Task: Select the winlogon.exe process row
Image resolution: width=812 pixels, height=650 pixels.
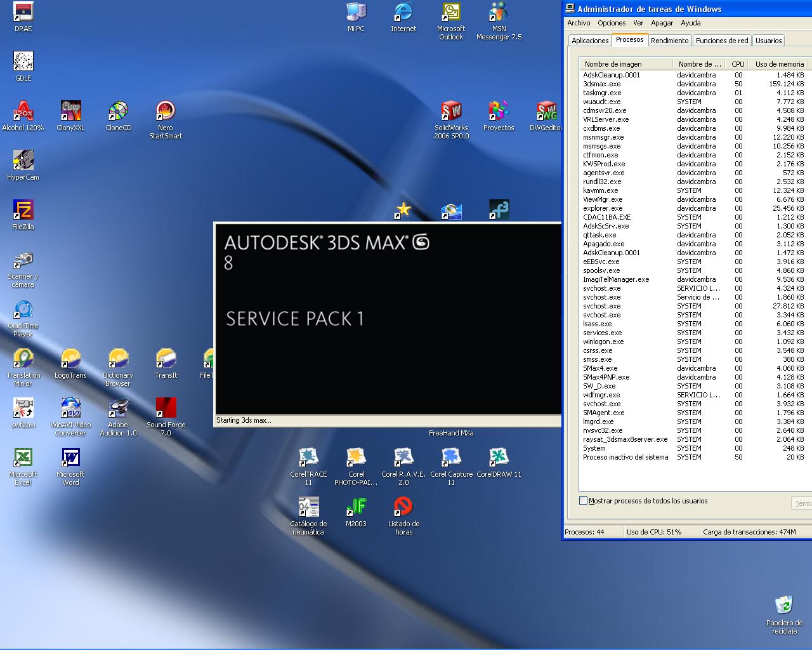Action: [x=694, y=342]
